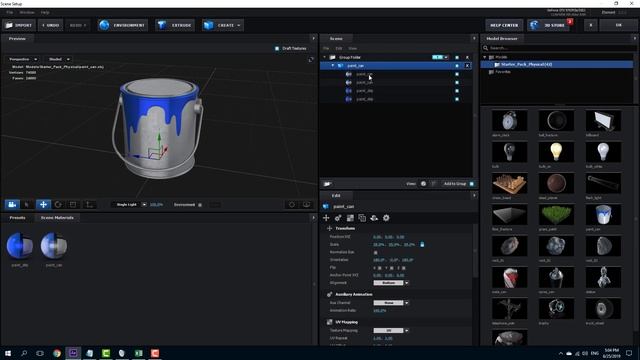Screen dimensions: 640x360
Task: Collapse the selected paint_can model expander
Action: 333,66
